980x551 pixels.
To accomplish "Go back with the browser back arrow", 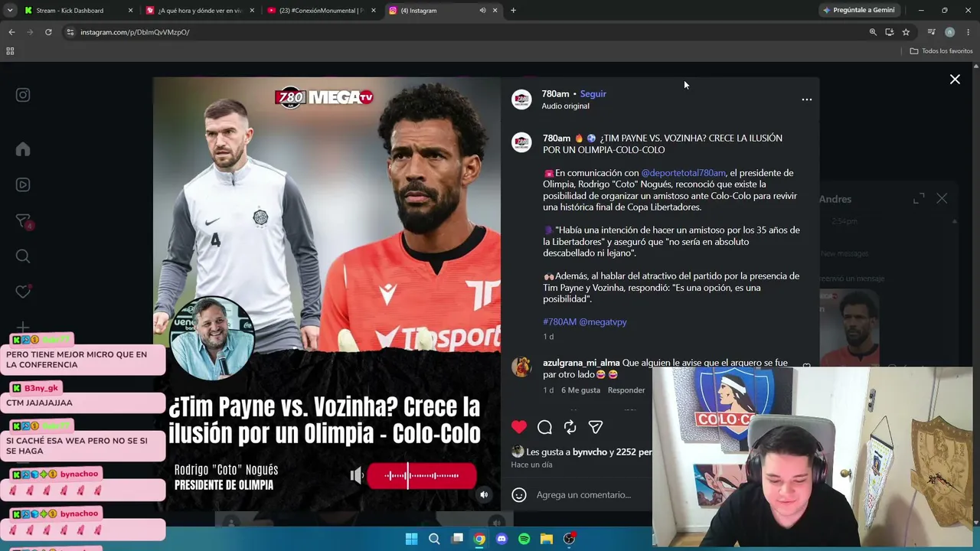I will [x=11, y=32].
